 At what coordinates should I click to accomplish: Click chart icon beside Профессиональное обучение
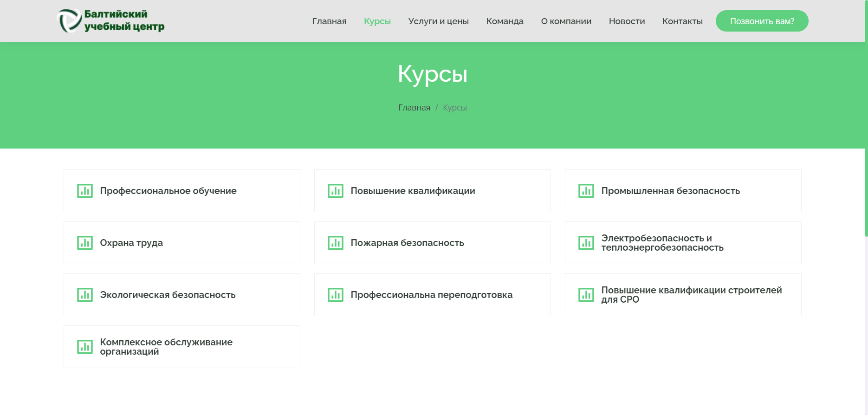(85, 191)
